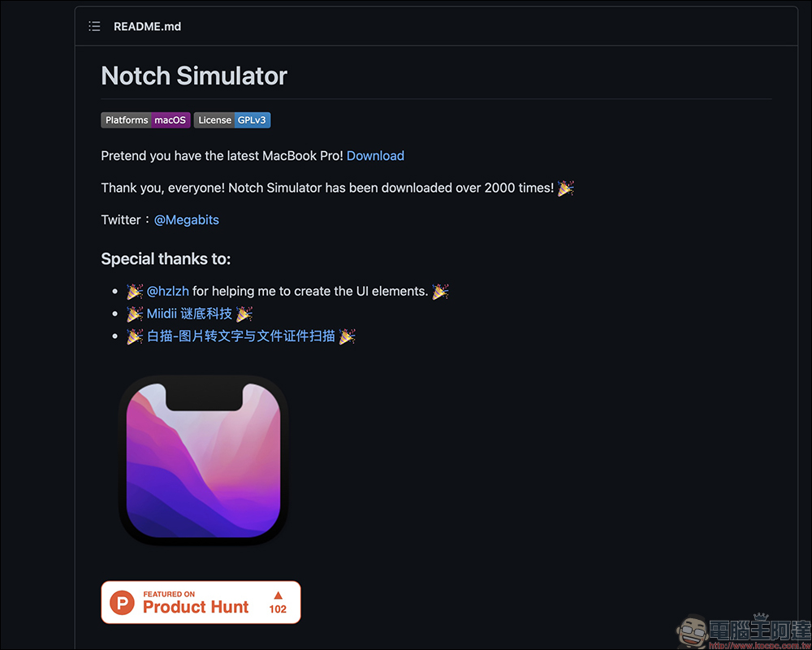
Task: Click the Platforms macOS badge
Action: tap(145, 120)
